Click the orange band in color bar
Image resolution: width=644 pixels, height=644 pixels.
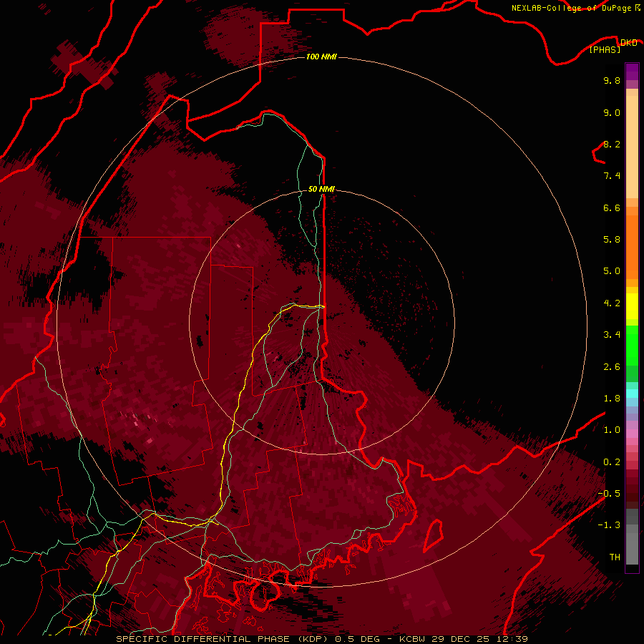[x=632, y=246]
